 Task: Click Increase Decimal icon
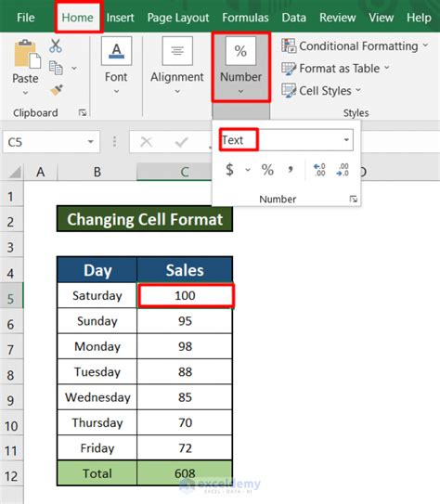(319, 170)
